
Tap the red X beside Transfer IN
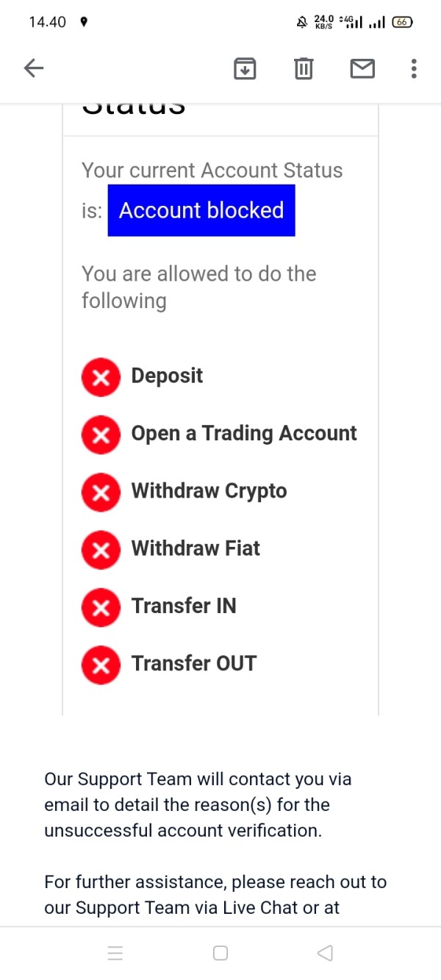tap(101, 607)
